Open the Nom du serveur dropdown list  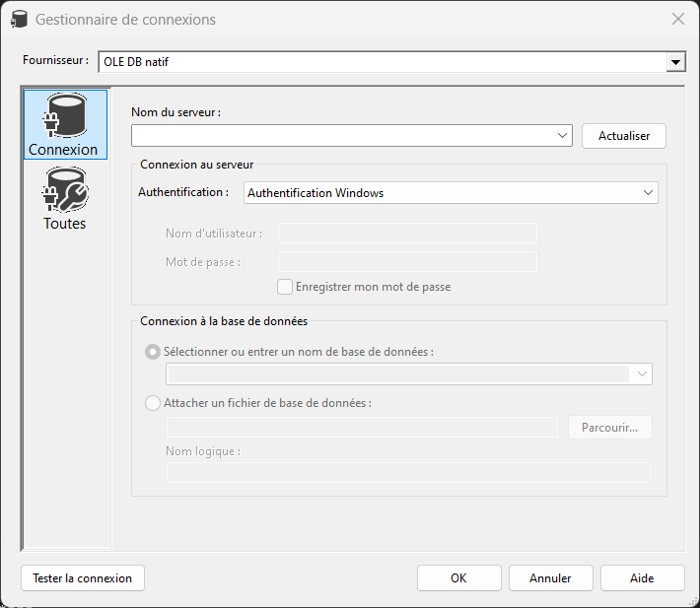click(x=562, y=136)
